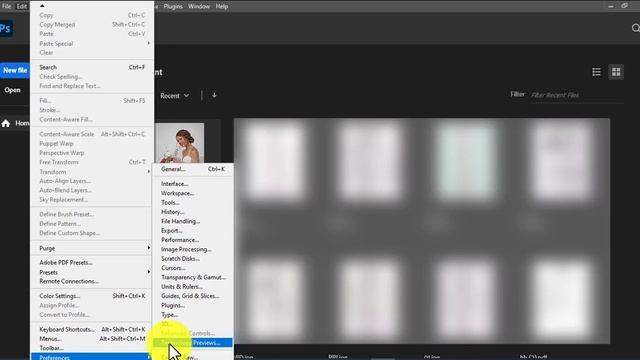The height and width of the screenshot is (360, 640).
Task: Open Tools preferences
Action: tap(193, 202)
